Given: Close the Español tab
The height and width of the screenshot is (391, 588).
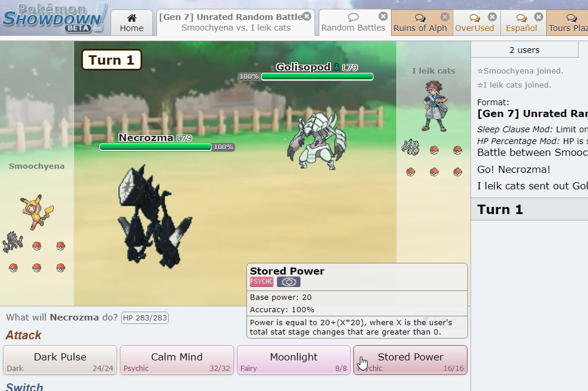Looking at the screenshot, I should coord(539,16).
